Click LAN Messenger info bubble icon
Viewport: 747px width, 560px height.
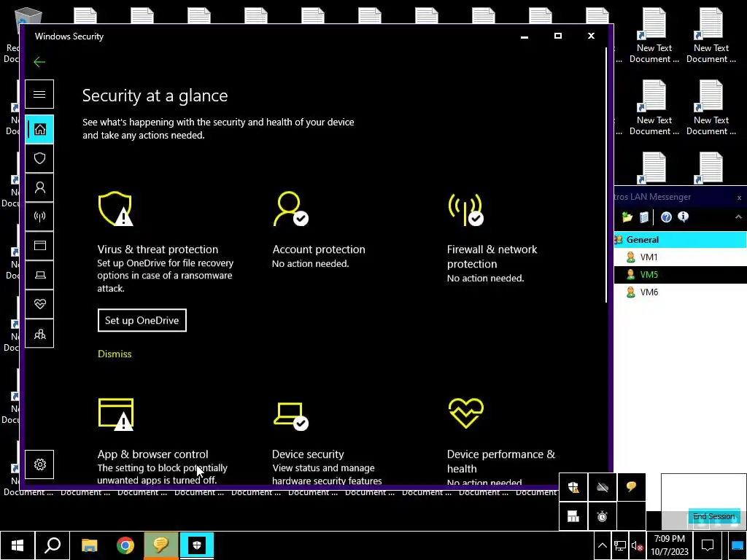683,217
